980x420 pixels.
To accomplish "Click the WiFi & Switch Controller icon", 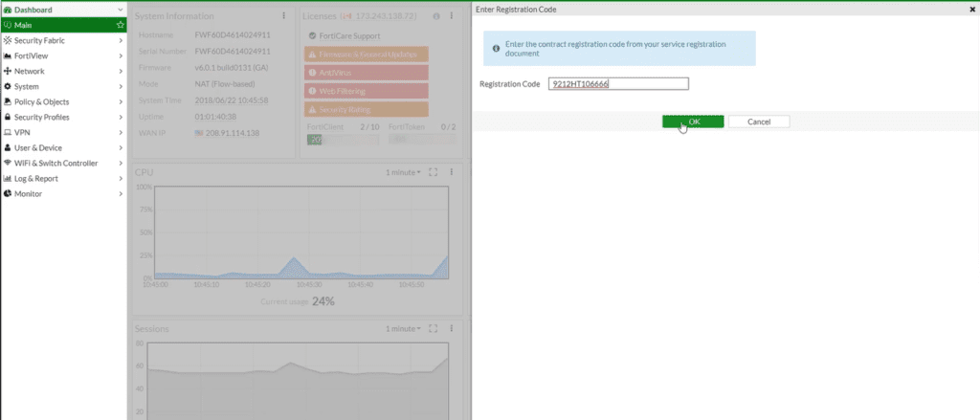I will click(x=8, y=164).
